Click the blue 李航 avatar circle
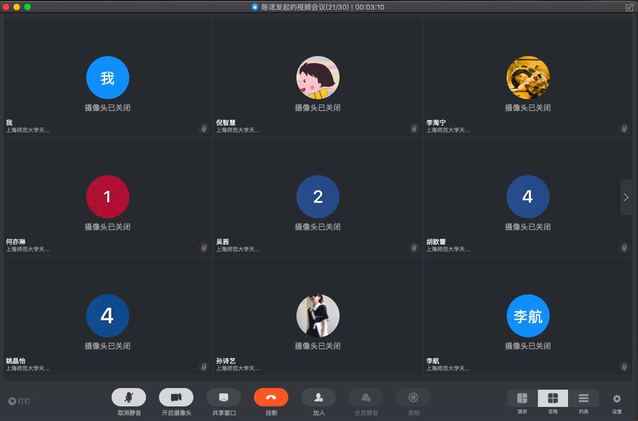 pyautogui.click(x=528, y=315)
